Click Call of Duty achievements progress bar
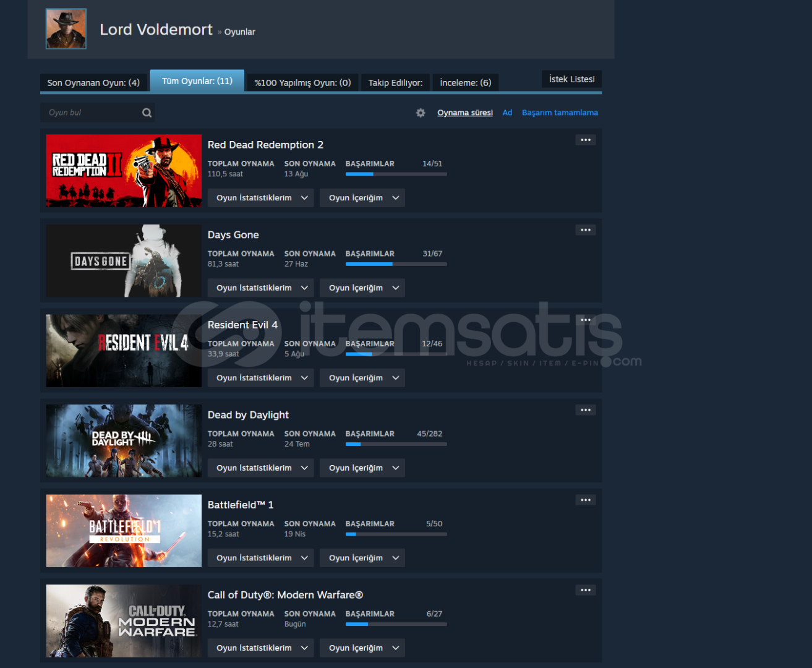812x668 pixels. click(396, 624)
